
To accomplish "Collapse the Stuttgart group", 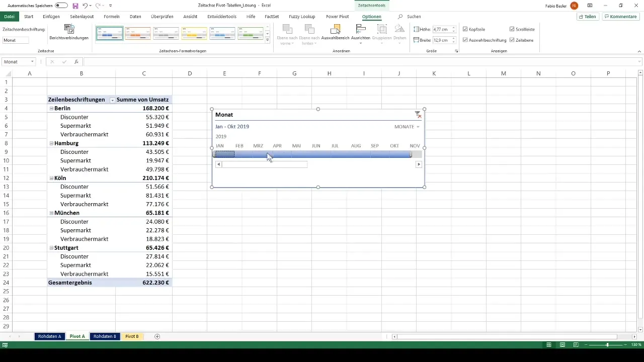I will [51, 248].
